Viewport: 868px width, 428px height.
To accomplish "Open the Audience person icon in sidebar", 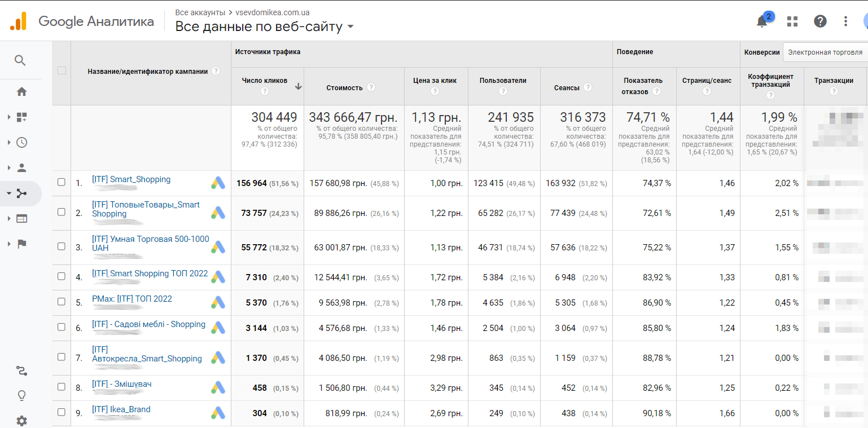I will 21,167.
